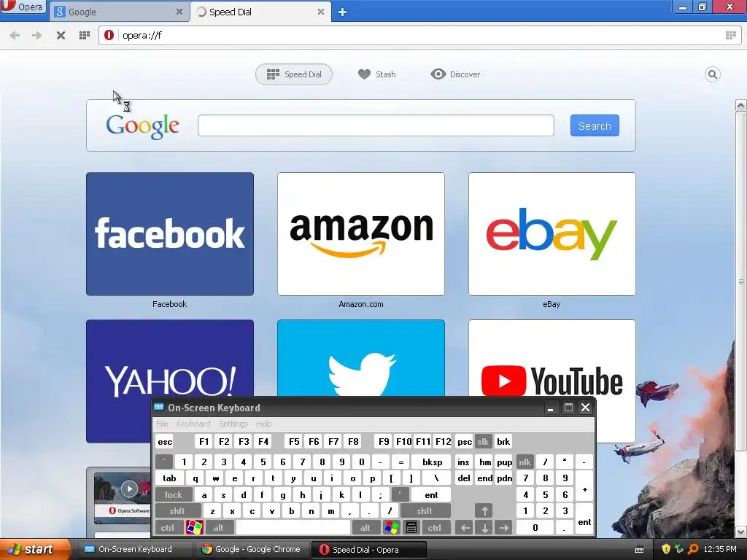This screenshot has height=560, width=747.
Task: Toggle the nlk (num lock) key
Action: 525,462
